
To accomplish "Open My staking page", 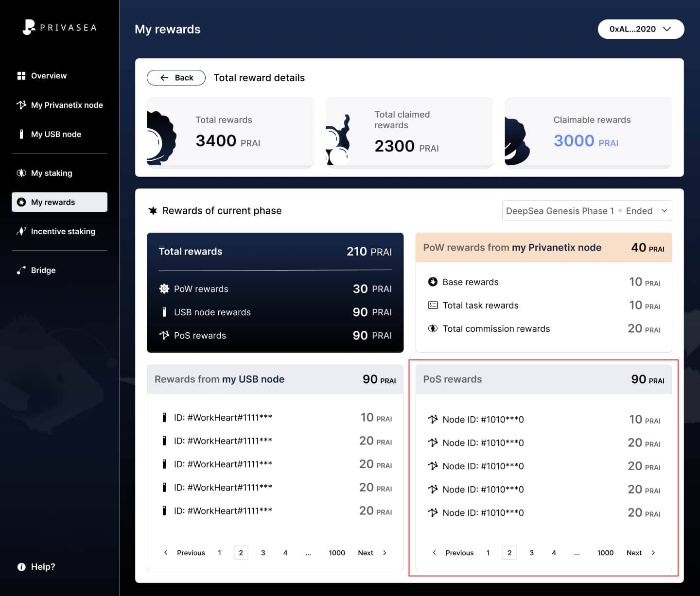I will tap(59, 173).
